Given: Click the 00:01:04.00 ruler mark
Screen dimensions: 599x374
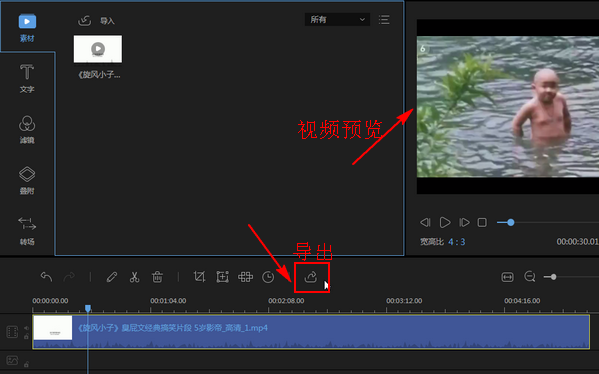Looking at the screenshot, I should point(168,301).
